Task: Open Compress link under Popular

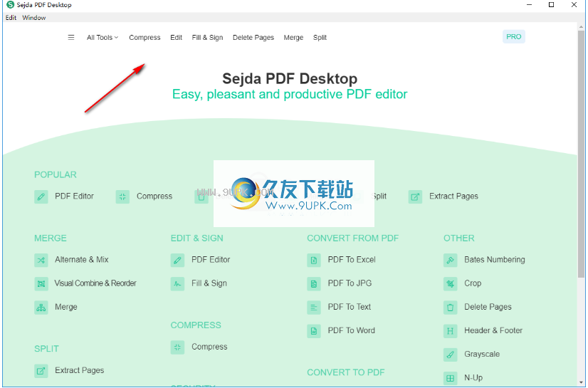Action: click(x=154, y=196)
